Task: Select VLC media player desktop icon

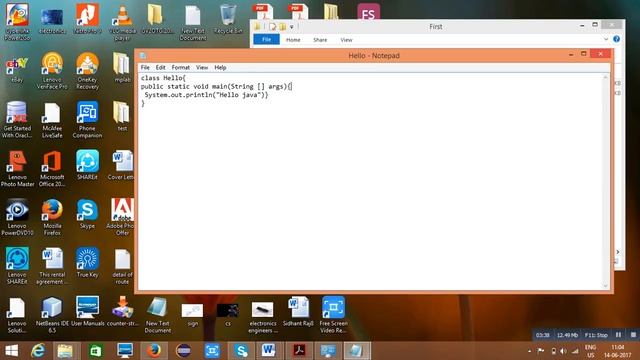Action: click(x=122, y=22)
